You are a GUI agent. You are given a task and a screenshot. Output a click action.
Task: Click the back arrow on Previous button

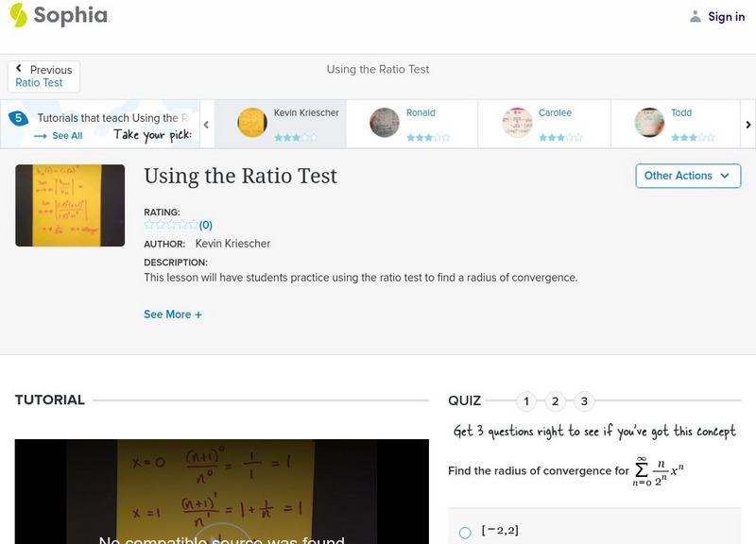click(21, 68)
